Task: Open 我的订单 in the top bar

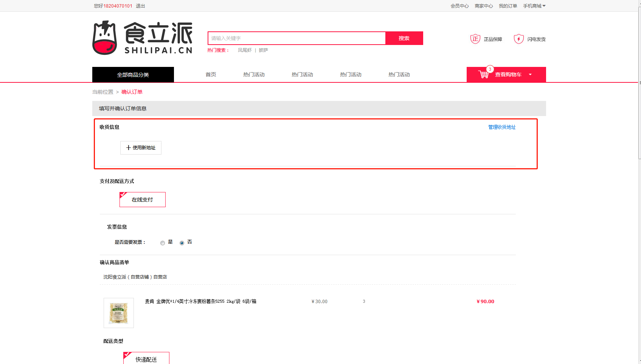Action: click(508, 6)
